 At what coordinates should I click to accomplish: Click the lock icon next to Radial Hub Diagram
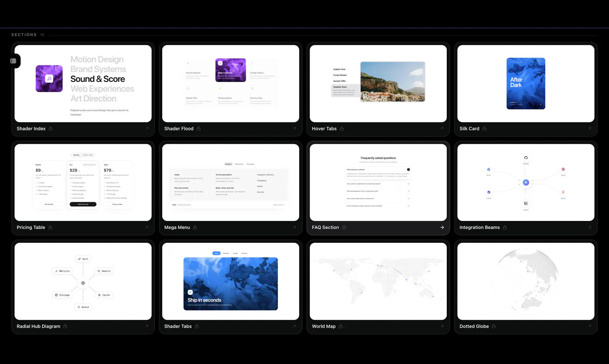tap(65, 326)
